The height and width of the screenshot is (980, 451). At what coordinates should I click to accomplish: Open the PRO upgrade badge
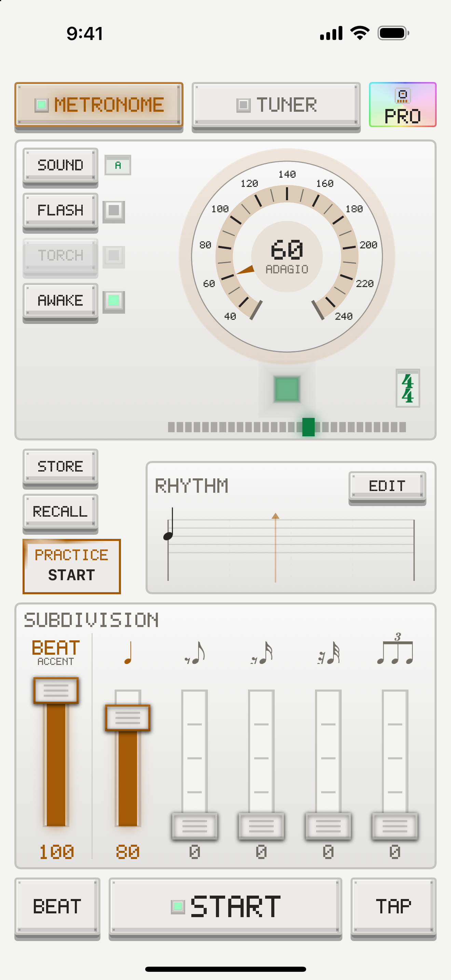point(403,105)
